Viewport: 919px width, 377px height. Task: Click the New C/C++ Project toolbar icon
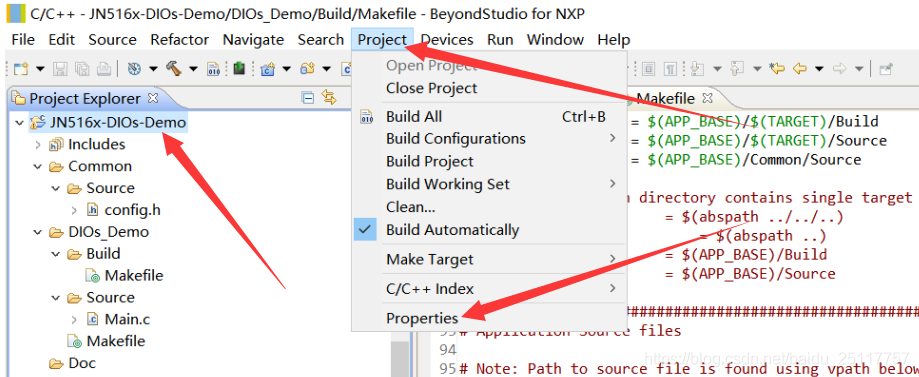pyautogui.click(x=268, y=69)
